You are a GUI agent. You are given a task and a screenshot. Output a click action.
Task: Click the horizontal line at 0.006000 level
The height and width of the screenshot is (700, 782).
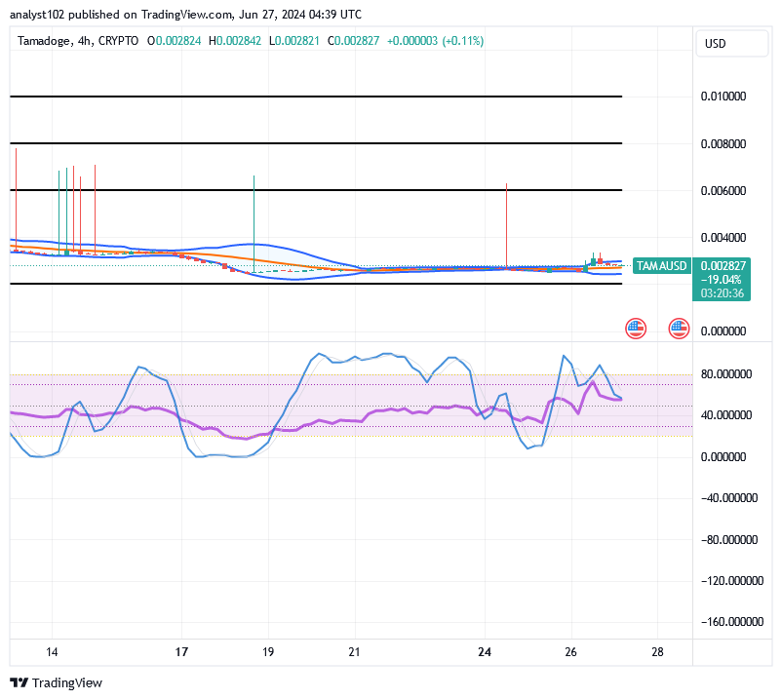[316, 190]
